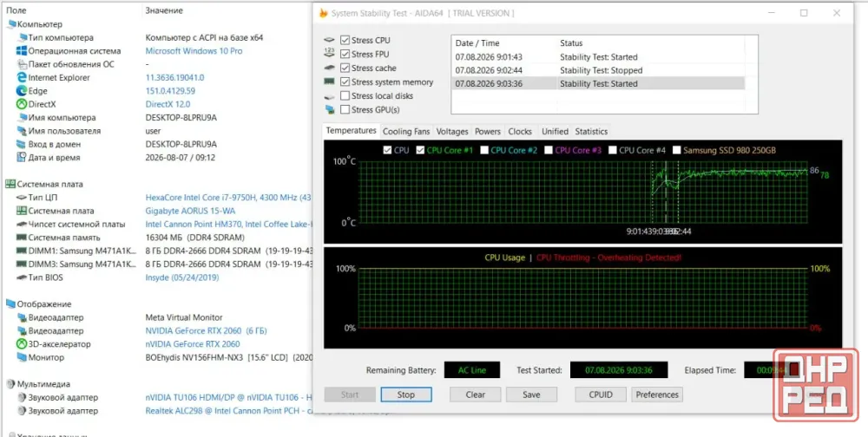This screenshot has width=868, height=437.
Task: Show CPU Core #3 in the graph
Action: [x=549, y=150]
